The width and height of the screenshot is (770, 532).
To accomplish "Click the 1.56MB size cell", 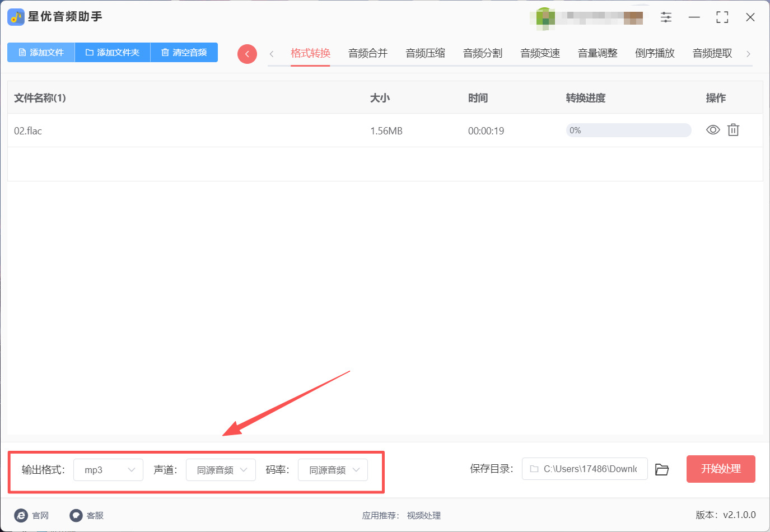I will [386, 130].
